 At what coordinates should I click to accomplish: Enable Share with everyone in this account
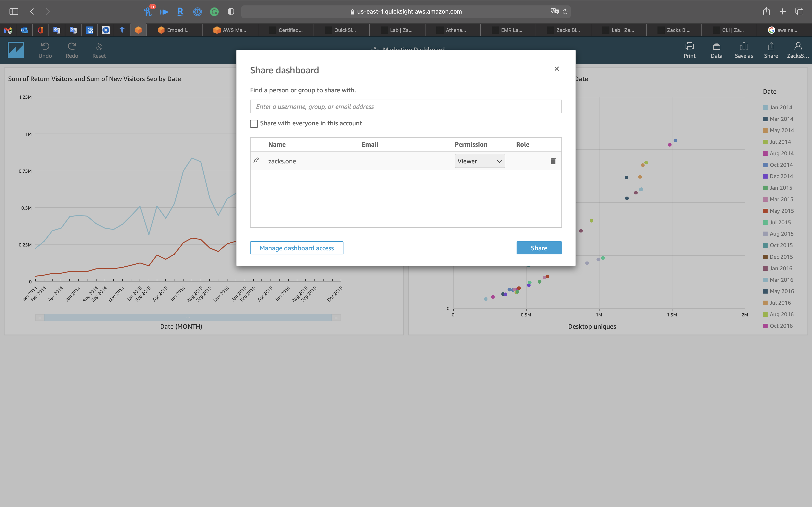254,124
